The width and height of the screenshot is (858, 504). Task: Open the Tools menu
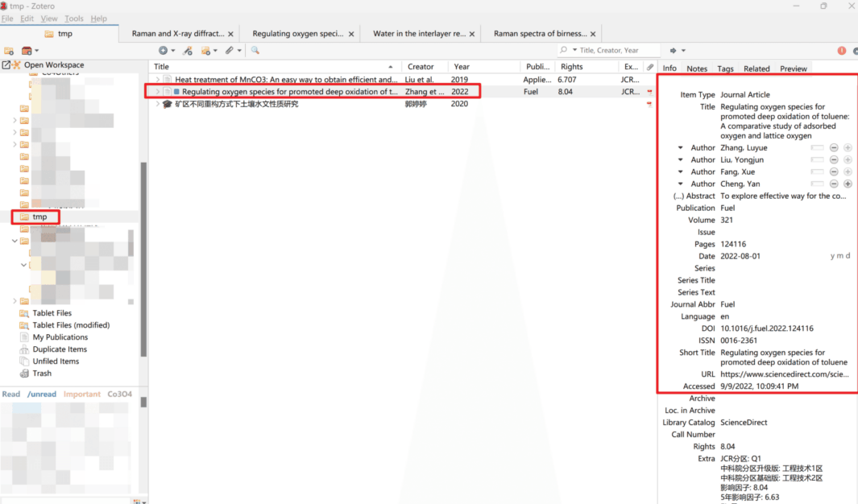point(73,19)
